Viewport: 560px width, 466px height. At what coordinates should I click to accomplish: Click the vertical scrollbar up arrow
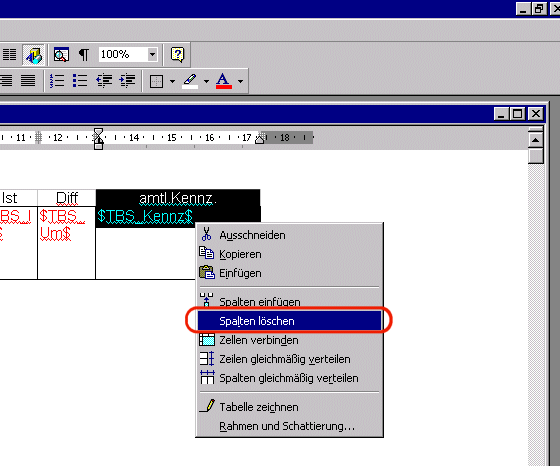click(535, 140)
